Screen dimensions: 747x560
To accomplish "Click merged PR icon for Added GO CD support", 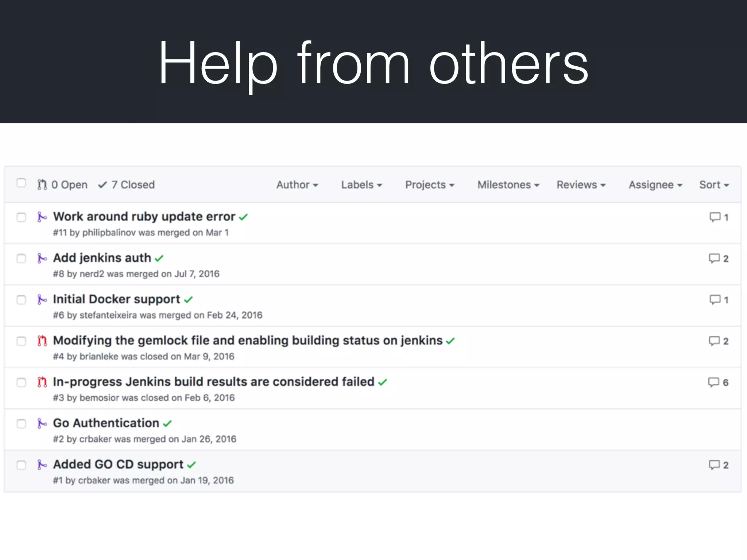I will (x=42, y=465).
